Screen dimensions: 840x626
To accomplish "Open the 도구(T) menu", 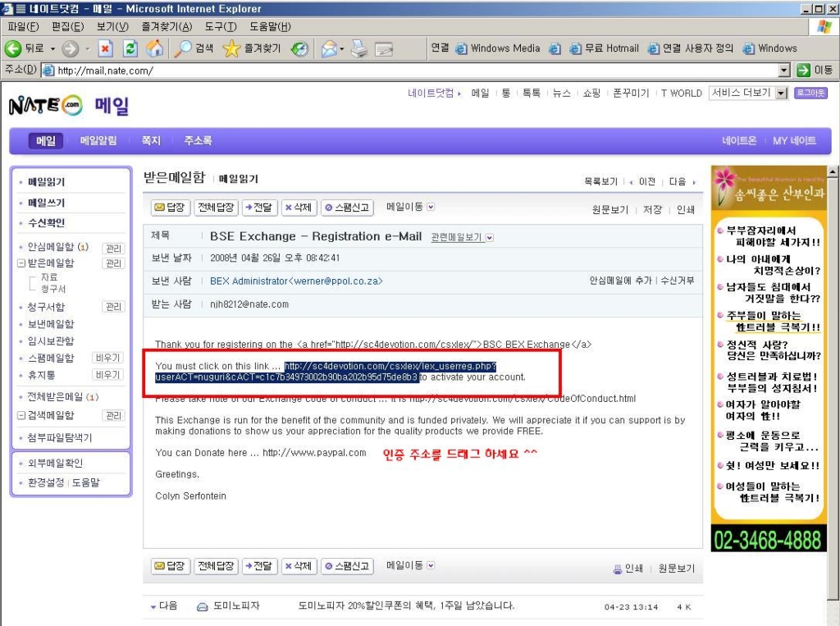I will tap(221, 27).
